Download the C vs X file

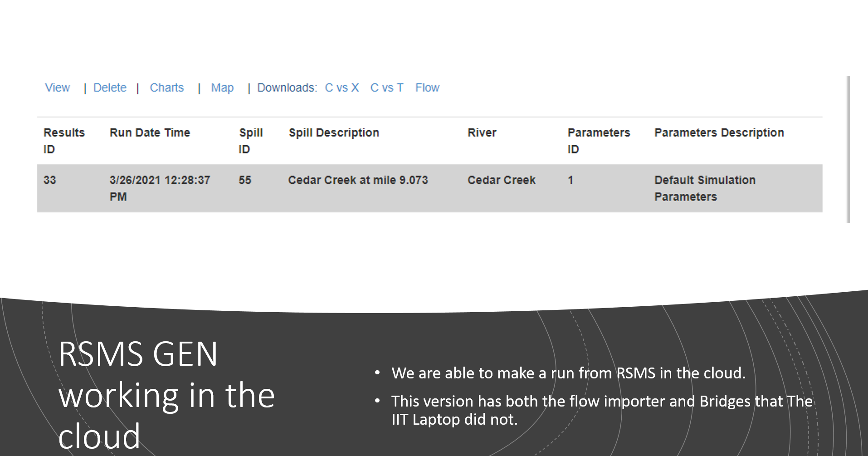(x=342, y=88)
